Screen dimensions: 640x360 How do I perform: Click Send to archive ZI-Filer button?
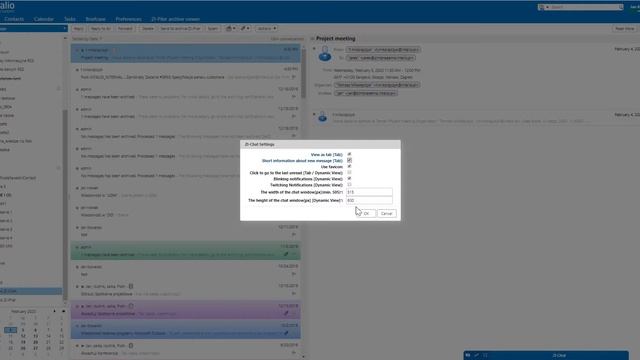180,29
